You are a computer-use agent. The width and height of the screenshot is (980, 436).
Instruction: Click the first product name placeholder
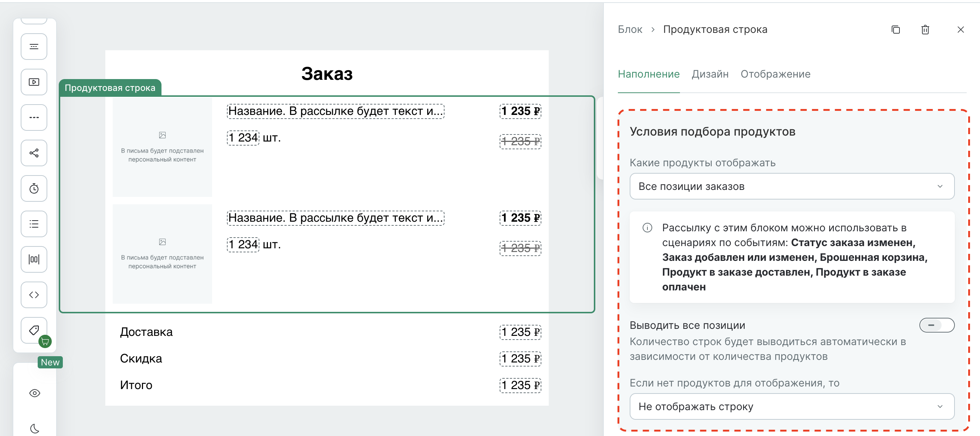pyautogui.click(x=336, y=111)
